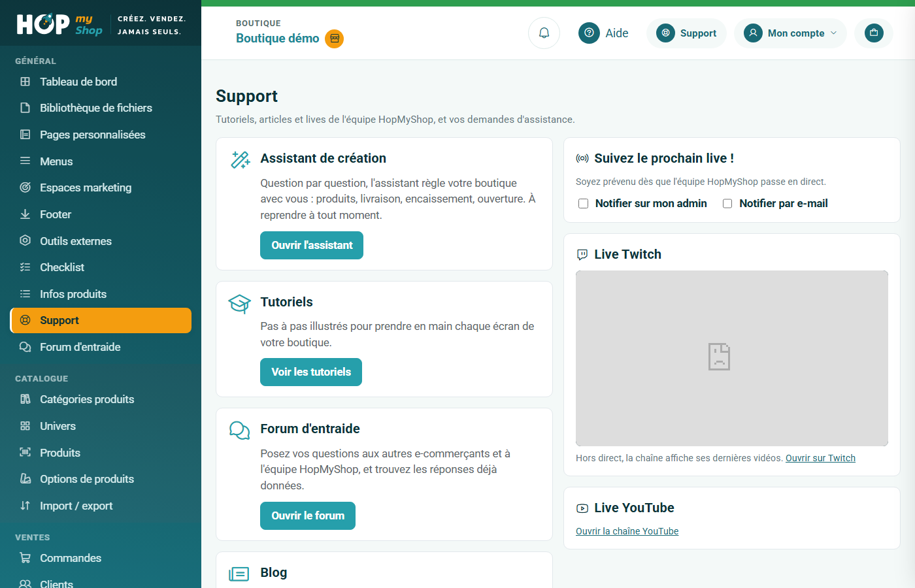Open Menus in the sidebar

pos(101,161)
